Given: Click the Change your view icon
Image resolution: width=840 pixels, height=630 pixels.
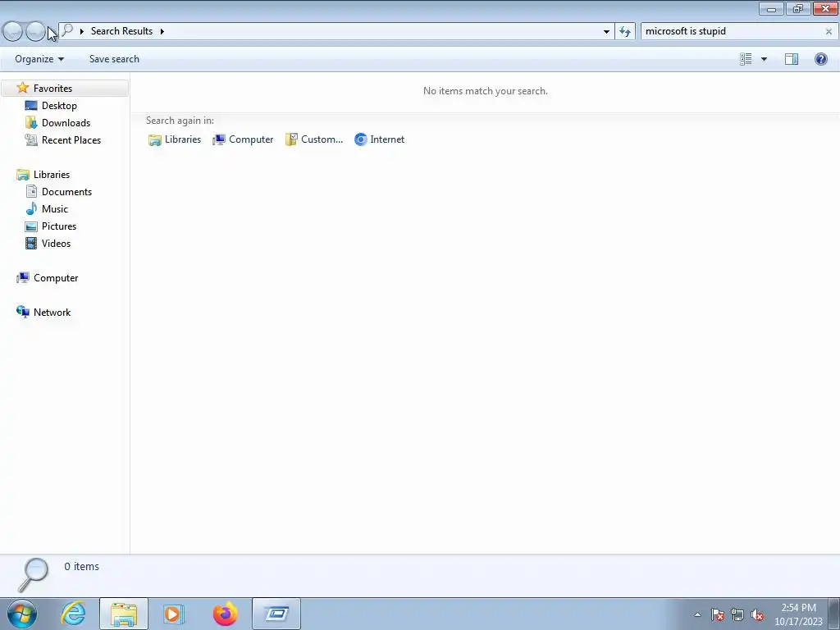Looking at the screenshot, I should tap(746, 59).
